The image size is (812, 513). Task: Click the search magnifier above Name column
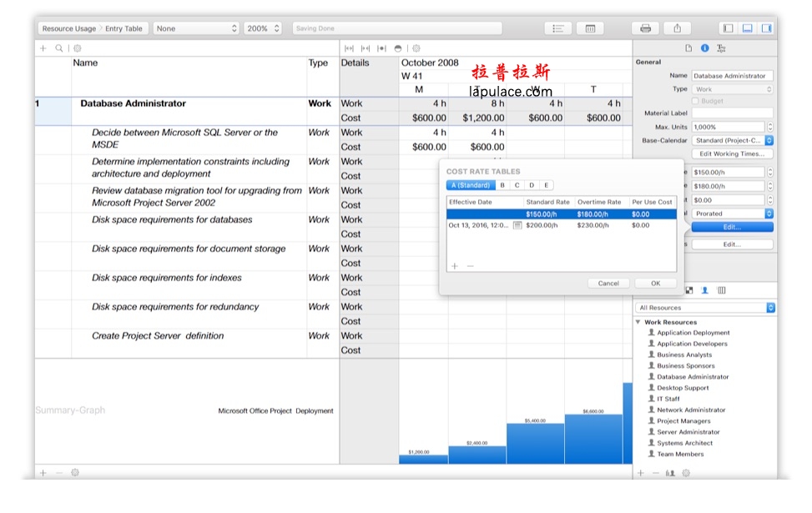[x=59, y=48]
